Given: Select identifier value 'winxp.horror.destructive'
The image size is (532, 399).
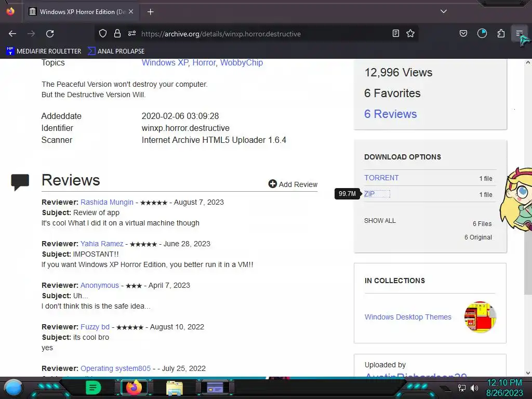Looking at the screenshot, I should [x=185, y=128].
